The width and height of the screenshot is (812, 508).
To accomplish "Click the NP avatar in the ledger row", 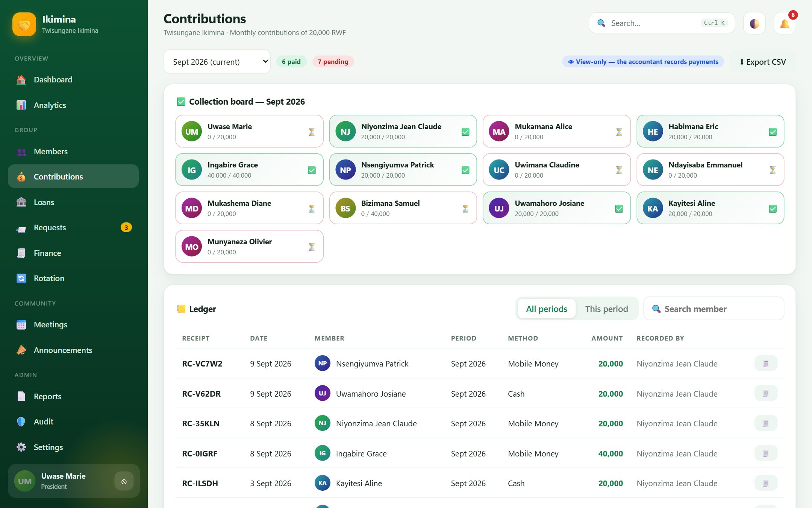I will pyautogui.click(x=322, y=364).
